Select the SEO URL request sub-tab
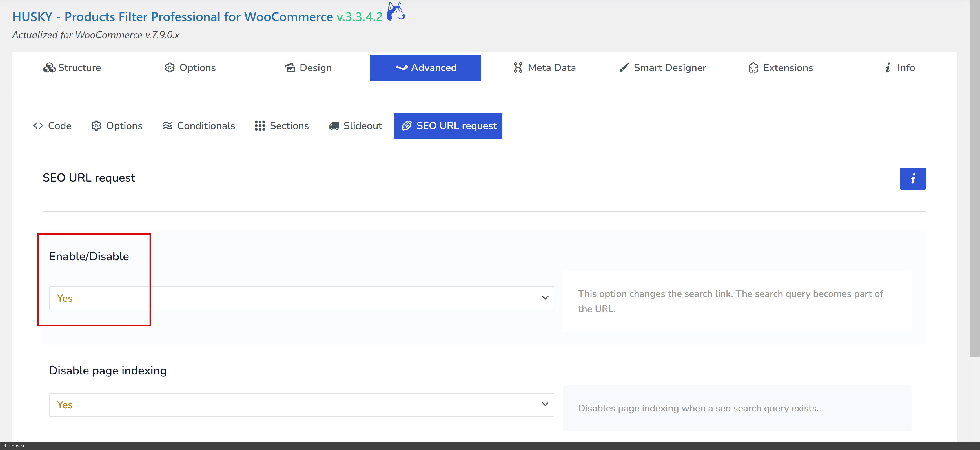Screen dimensions: 980x450 (448, 126)
